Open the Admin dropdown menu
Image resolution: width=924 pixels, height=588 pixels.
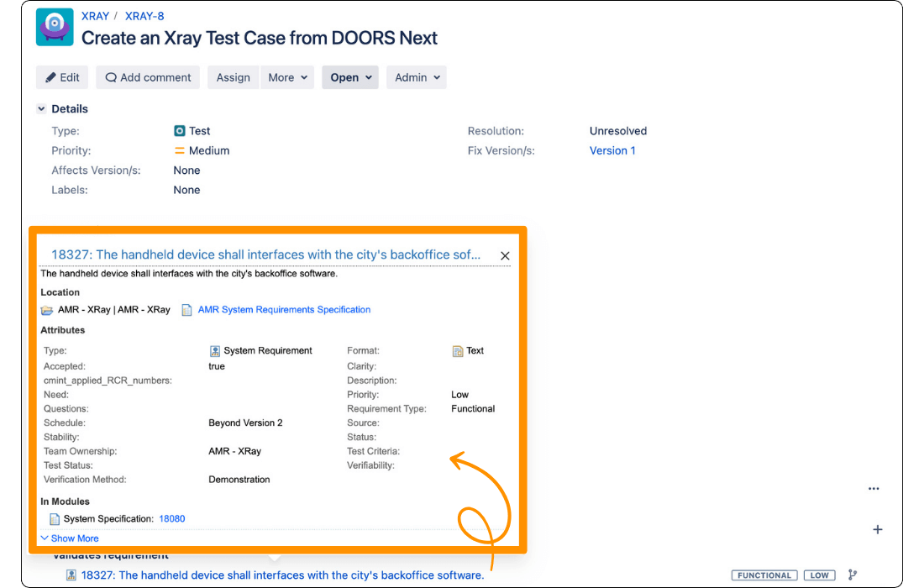point(417,77)
